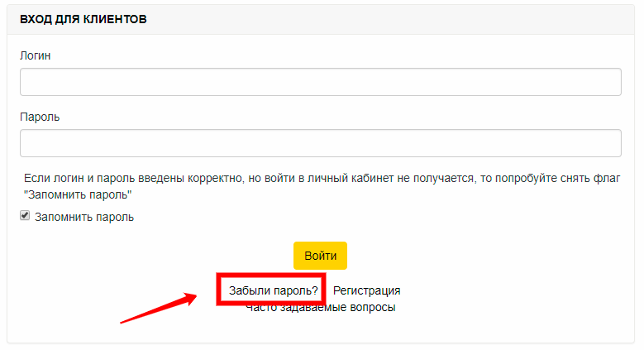The width and height of the screenshot is (644, 350).
Task: Click into the Логин input field
Action: click(x=321, y=82)
